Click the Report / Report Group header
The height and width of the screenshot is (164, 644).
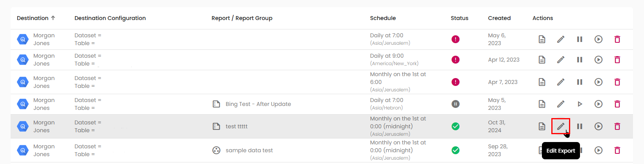pyautogui.click(x=241, y=18)
